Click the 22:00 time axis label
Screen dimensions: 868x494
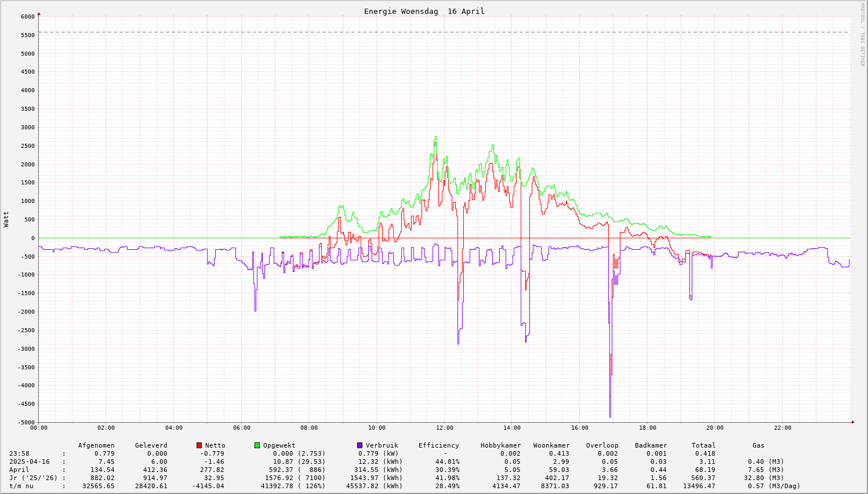(x=783, y=428)
